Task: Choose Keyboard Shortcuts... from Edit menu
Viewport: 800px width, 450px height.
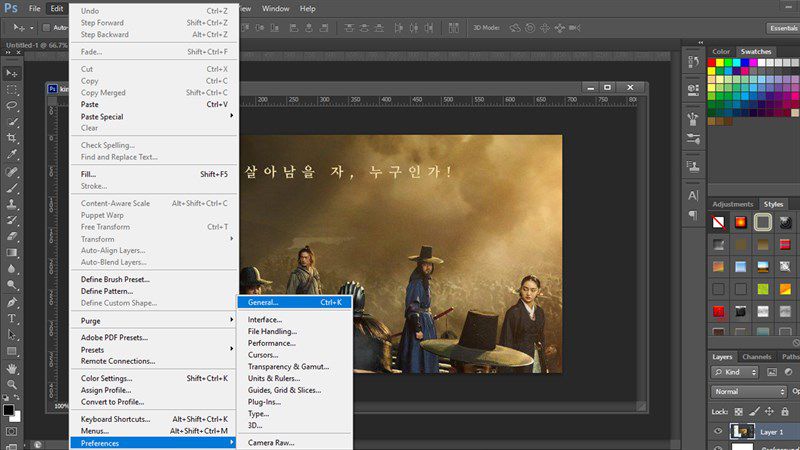Action: tap(154, 419)
